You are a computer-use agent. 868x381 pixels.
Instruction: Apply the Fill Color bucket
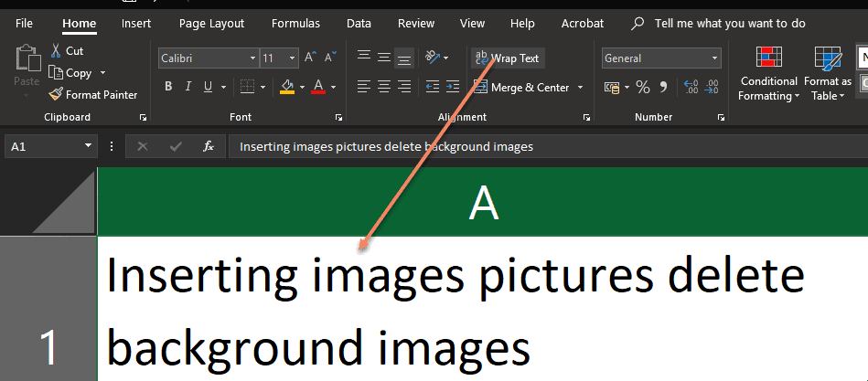pos(287,87)
